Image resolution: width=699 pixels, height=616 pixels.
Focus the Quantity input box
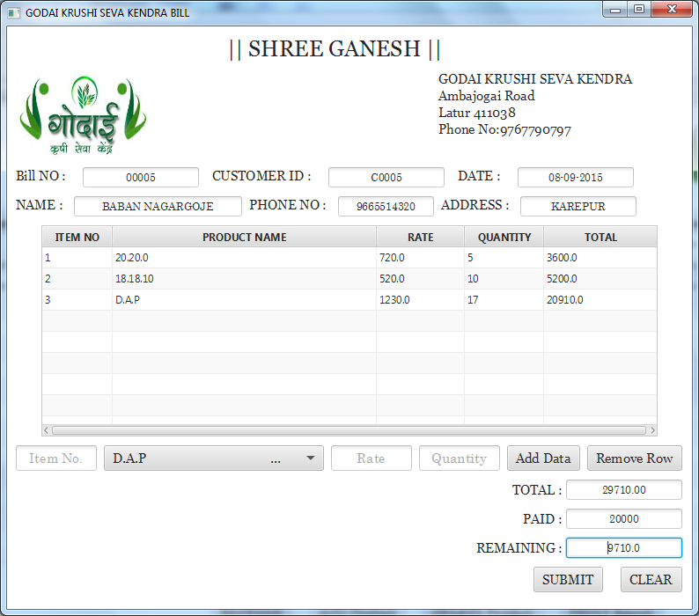(x=460, y=458)
